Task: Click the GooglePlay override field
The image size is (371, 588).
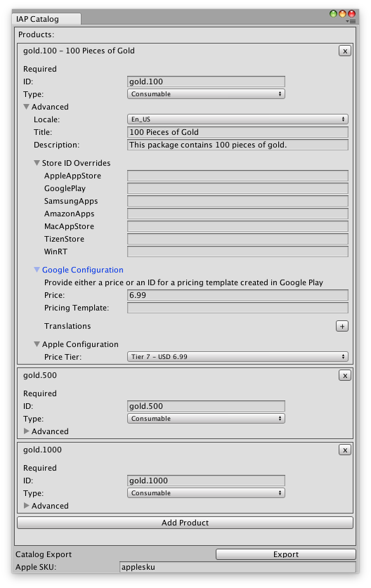Action: (x=237, y=188)
